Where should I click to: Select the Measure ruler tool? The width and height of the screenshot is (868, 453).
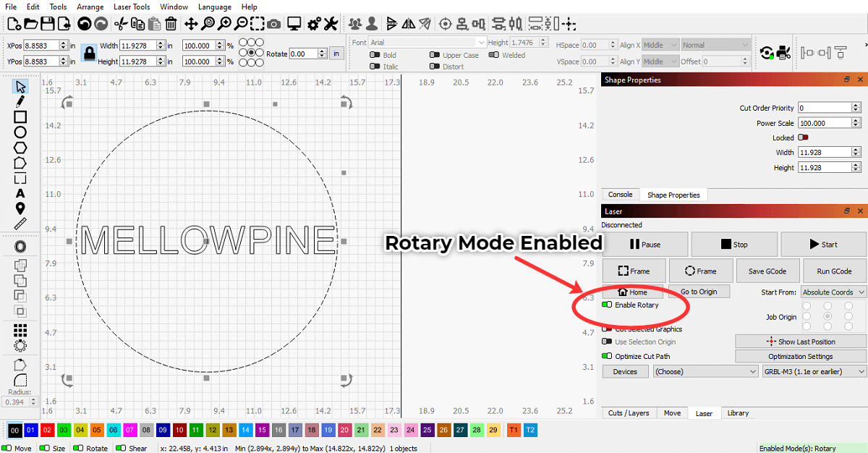tap(20, 224)
